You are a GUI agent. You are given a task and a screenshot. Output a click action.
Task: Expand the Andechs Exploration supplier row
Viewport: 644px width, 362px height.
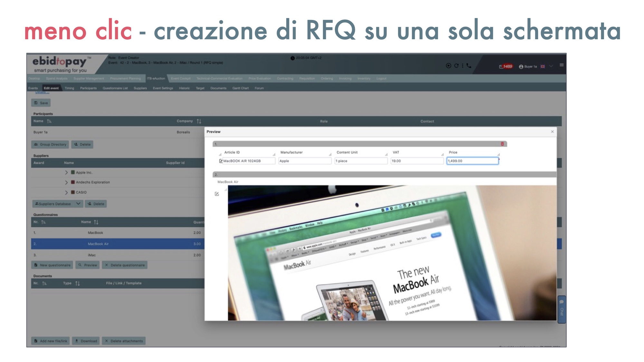pos(66,182)
